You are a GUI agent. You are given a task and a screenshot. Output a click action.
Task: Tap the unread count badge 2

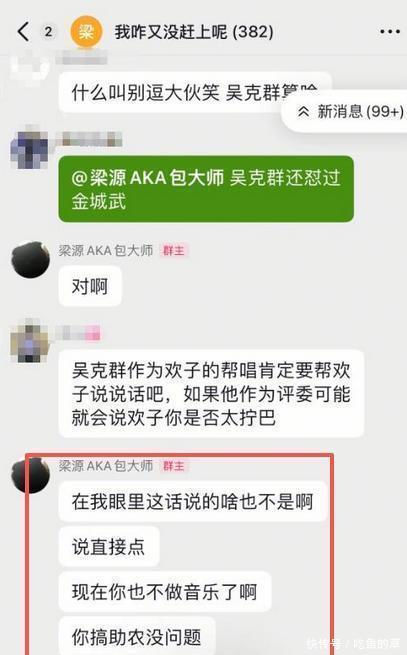[x=48, y=32]
